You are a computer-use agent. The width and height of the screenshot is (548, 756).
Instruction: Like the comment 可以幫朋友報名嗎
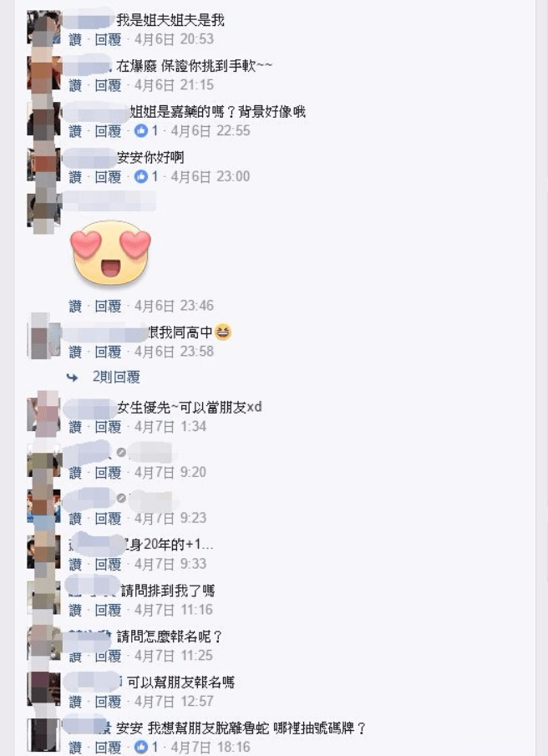point(75,701)
